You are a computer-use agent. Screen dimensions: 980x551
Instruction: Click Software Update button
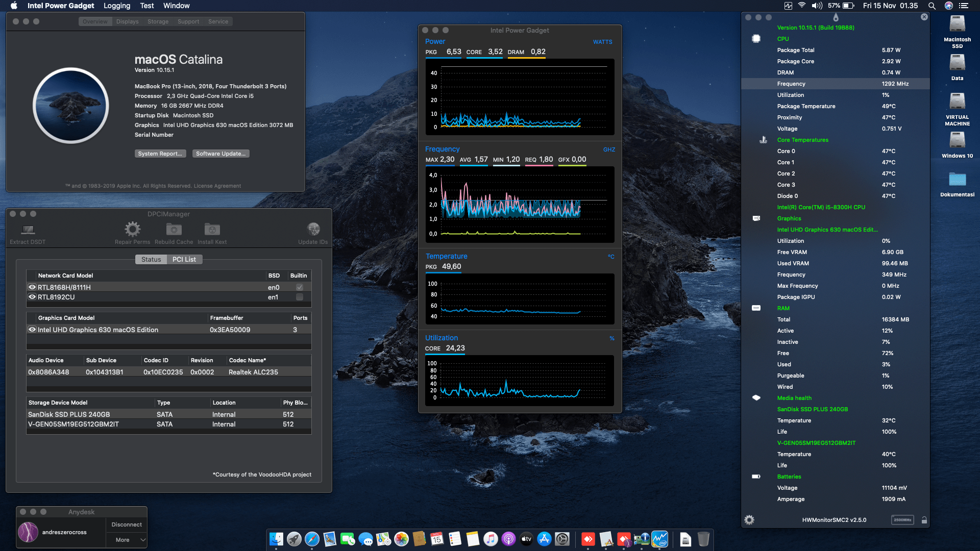(x=220, y=154)
